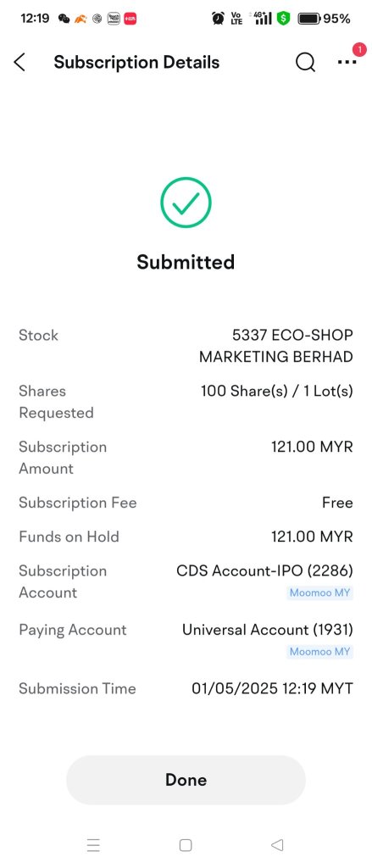Tap the green shield dollar icon
Viewport: 372px width, 868px height.
[284, 19]
